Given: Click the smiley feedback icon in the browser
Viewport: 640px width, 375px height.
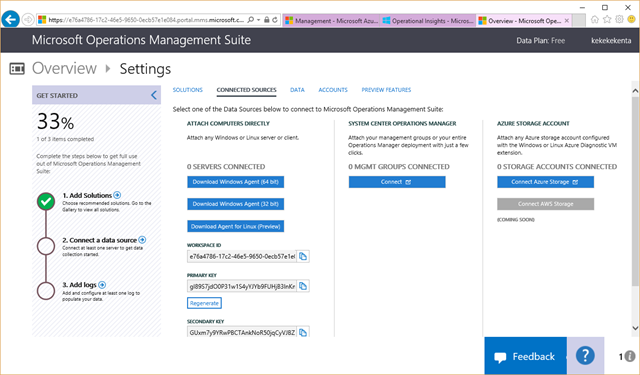Looking at the screenshot, I should pyautogui.click(x=631, y=20).
